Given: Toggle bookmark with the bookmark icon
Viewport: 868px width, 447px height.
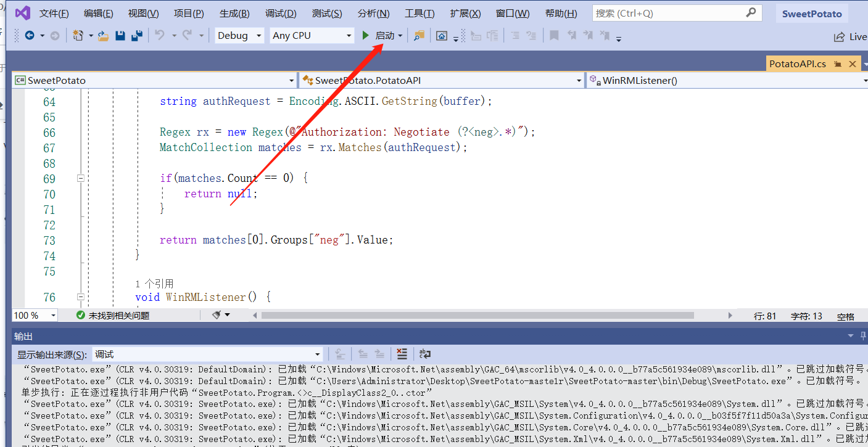Looking at the screenshot, I should 554,36.
